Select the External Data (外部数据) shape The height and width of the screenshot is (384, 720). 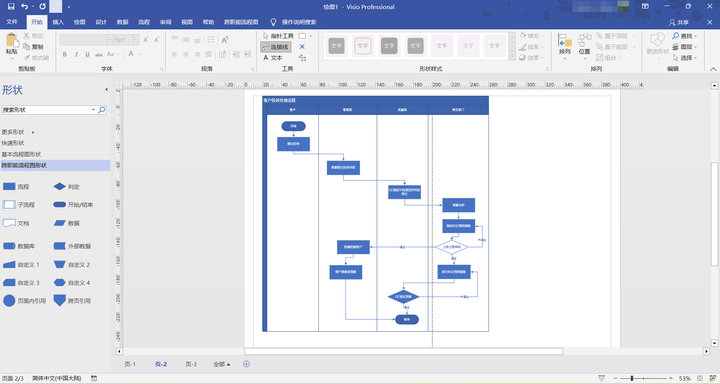coord(72,246)
